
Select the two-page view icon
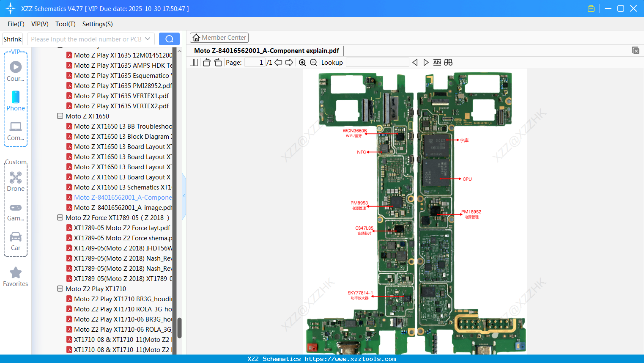coord(193,62)
